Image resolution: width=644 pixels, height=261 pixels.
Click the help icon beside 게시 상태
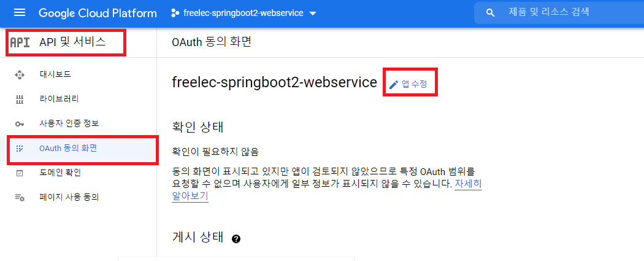pyautogui.click(x=236, y=239)
